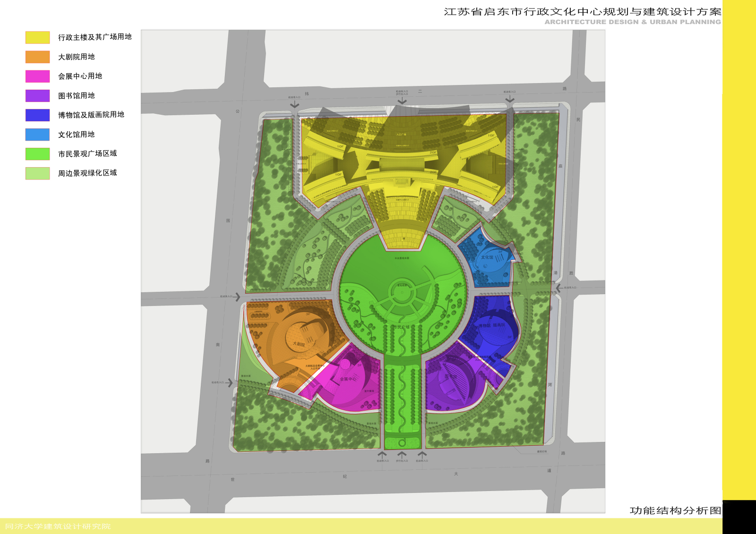The width and height of the screenshot is (756, 534).
Task: Click the orange legend swatch for 大剧院用地
Action: (x=37, y=57)
